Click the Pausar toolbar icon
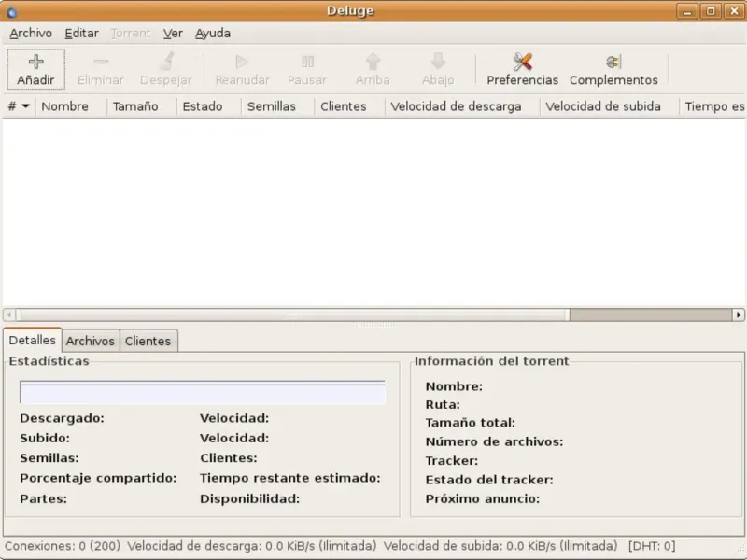 pos(307,62)
